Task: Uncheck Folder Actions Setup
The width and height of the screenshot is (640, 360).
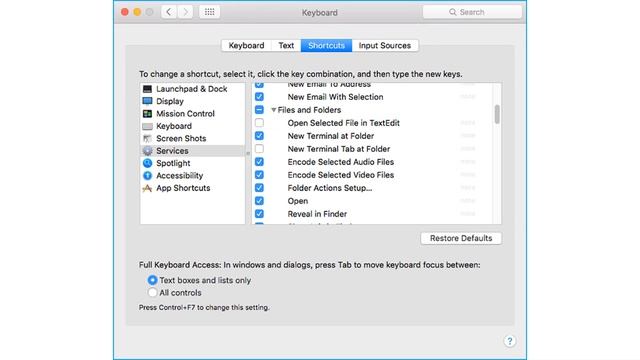Action: coord(259,188)
